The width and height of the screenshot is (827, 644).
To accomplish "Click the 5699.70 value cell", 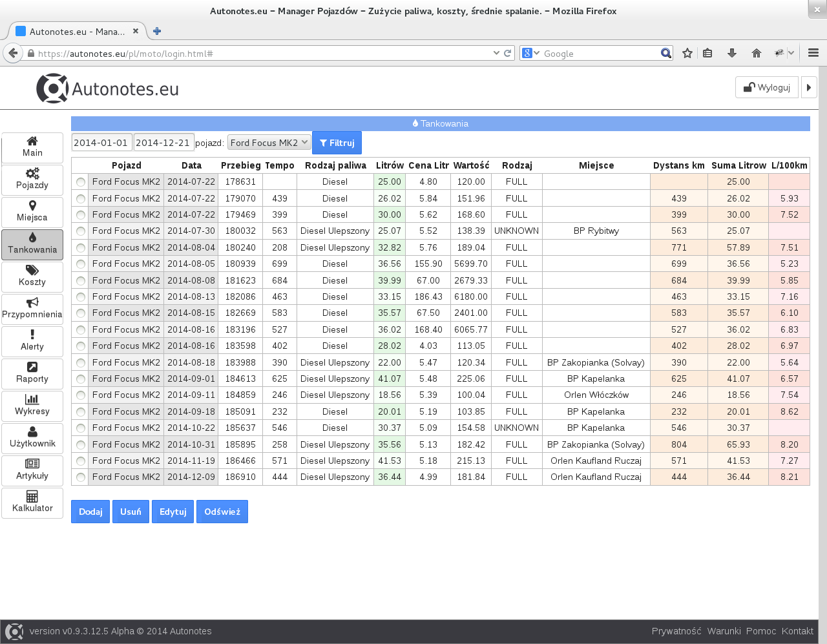I will point(471,264).
